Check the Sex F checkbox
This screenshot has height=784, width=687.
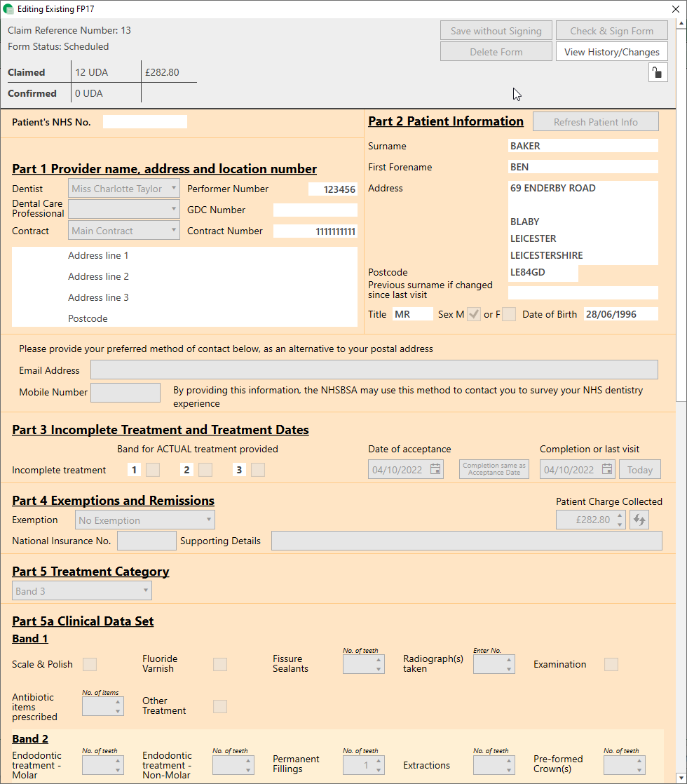click(509, 314)
